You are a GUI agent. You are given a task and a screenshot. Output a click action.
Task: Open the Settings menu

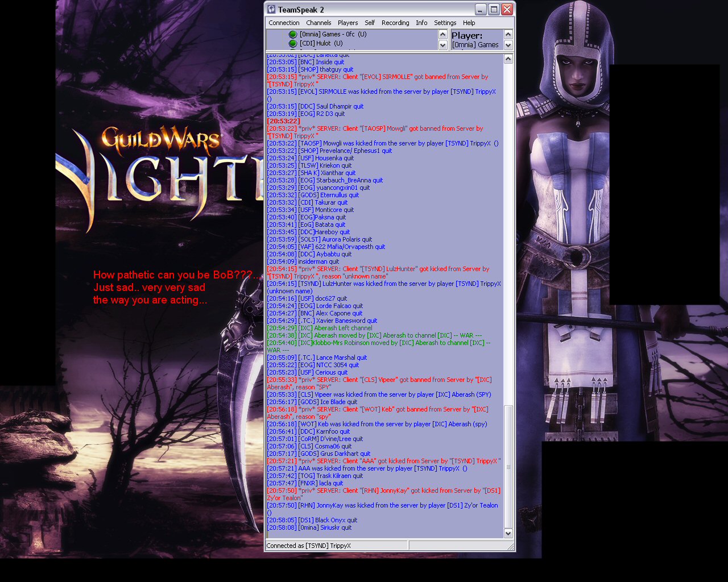pos(445,23)
